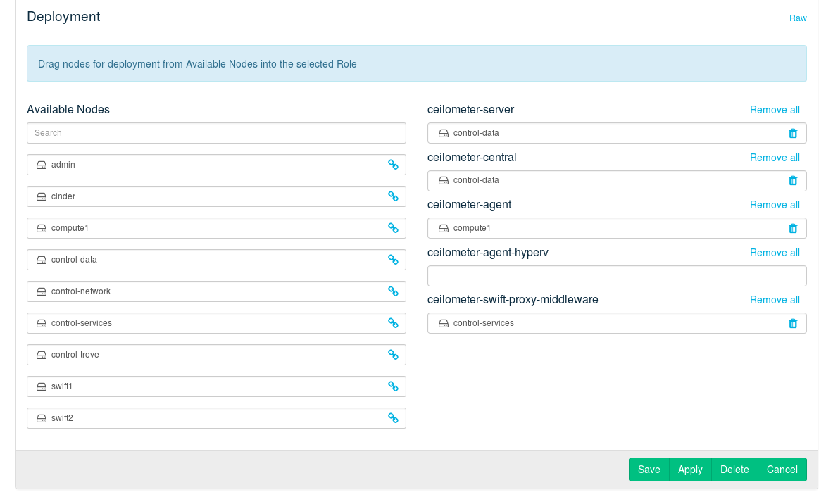833x504 pixels.
Task: Apply the deployment configuration
Action: click(690, 470)
